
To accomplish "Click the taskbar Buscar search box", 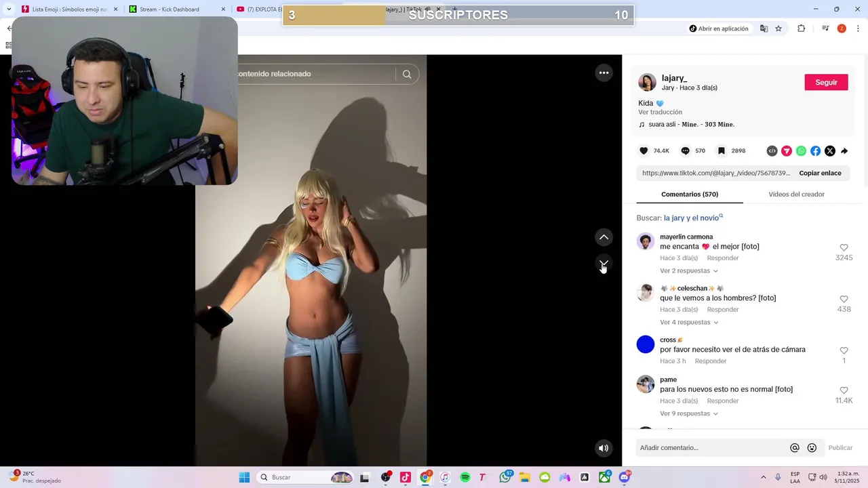I will tap(305, 477).
